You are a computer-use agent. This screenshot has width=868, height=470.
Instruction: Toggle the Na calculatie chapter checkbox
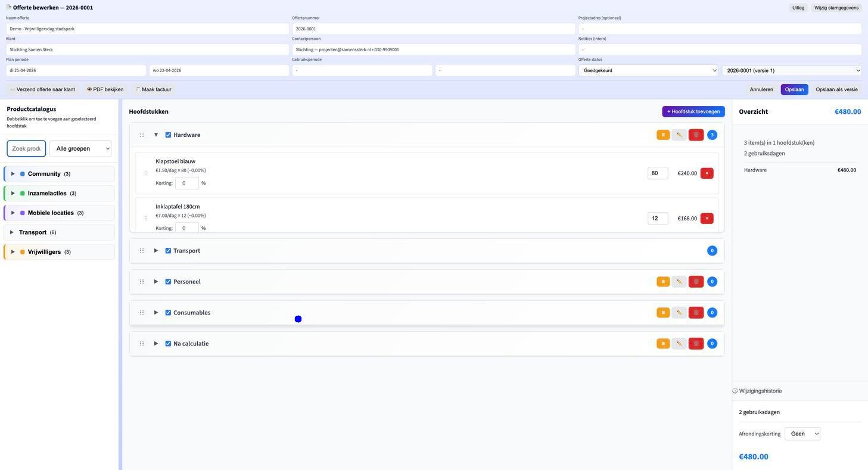168,344
